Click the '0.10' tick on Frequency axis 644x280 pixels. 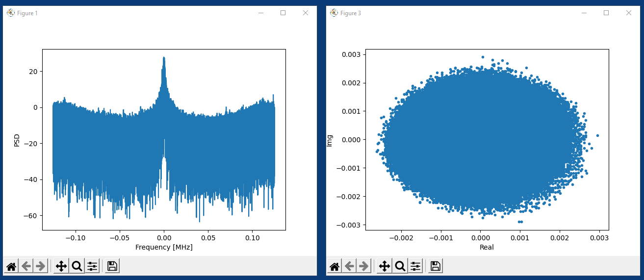coord(252,238)
